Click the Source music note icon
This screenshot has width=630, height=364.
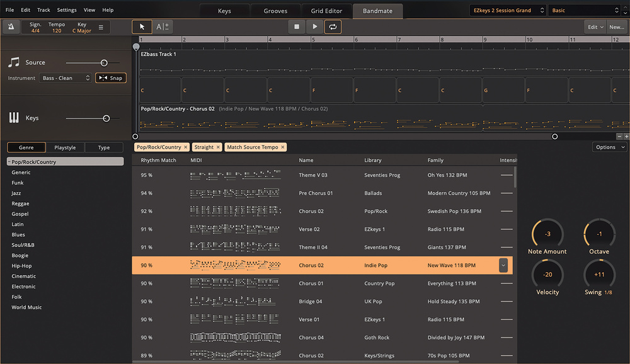click(x=14, y=62)
